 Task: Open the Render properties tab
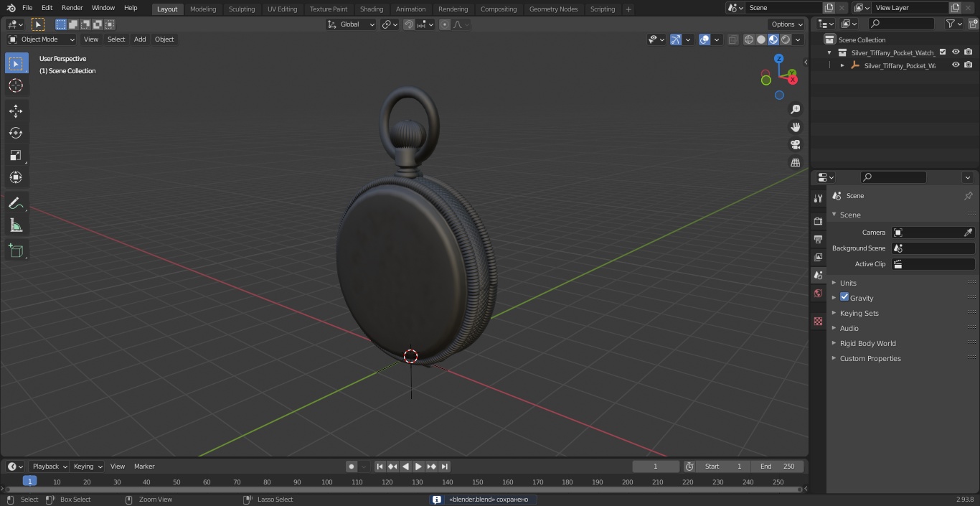818,221
